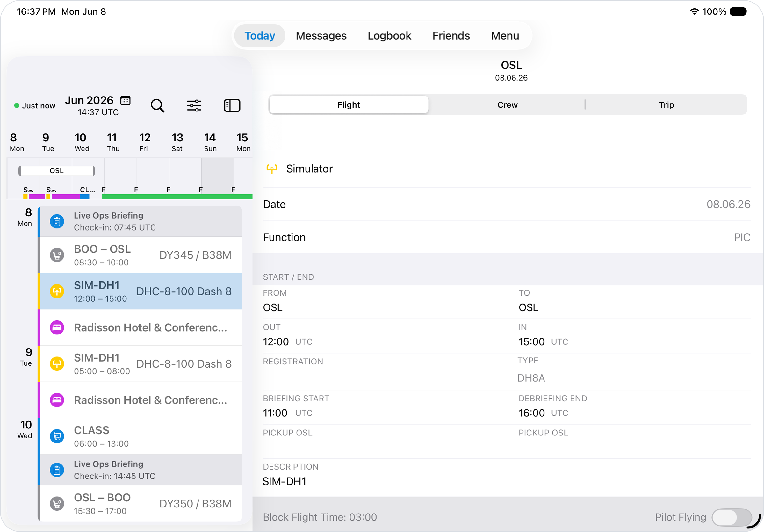Viewport: 764px width, 532px height.
Task: Click the Function PIC value
Action: 742,237
